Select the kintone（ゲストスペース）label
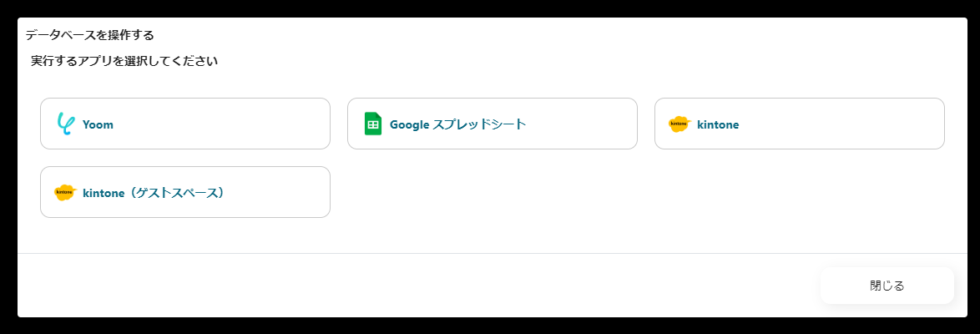 (154, 193)
